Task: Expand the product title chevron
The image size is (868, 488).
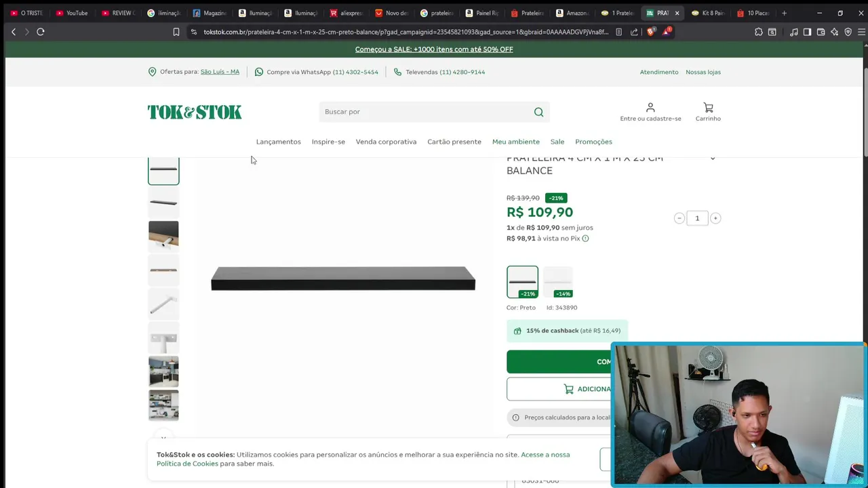Action: (713, 159)
